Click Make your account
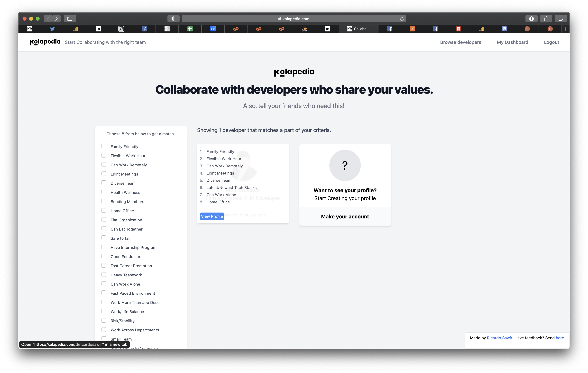The image size is (588, 373). coord(345,217)
